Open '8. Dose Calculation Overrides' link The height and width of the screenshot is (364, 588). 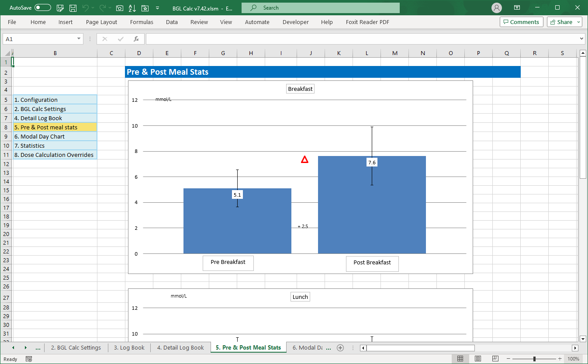tap(55, 155)
